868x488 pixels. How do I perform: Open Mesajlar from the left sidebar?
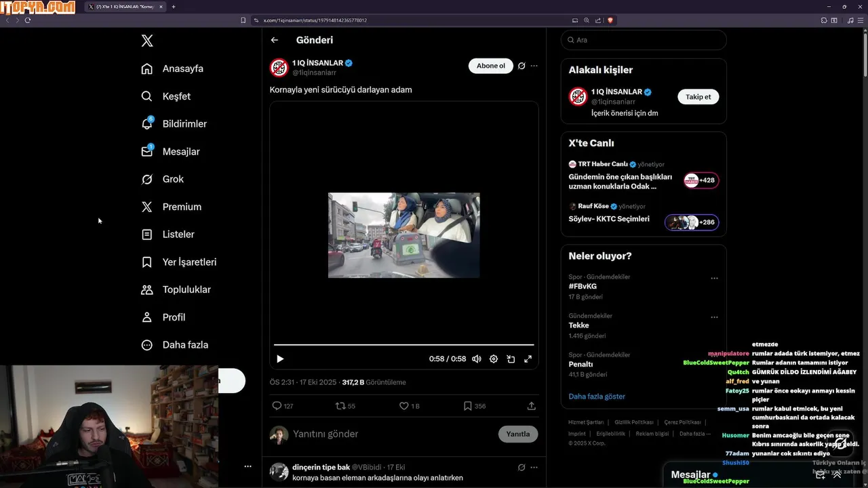[x=170, y=152]
